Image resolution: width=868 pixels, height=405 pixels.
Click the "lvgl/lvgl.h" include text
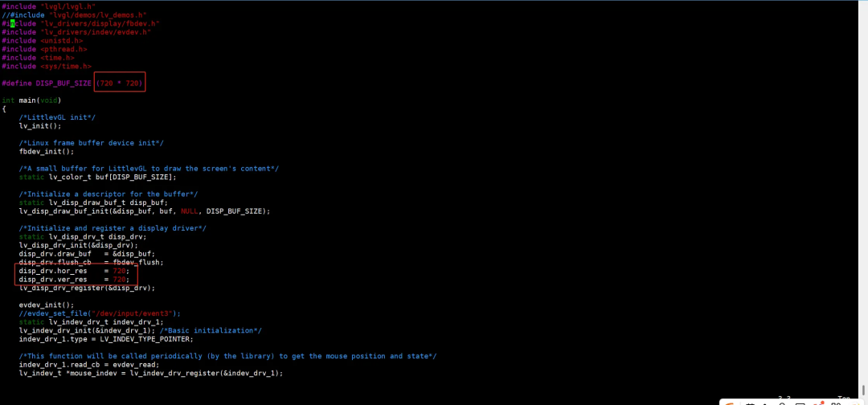click(70, 6)
